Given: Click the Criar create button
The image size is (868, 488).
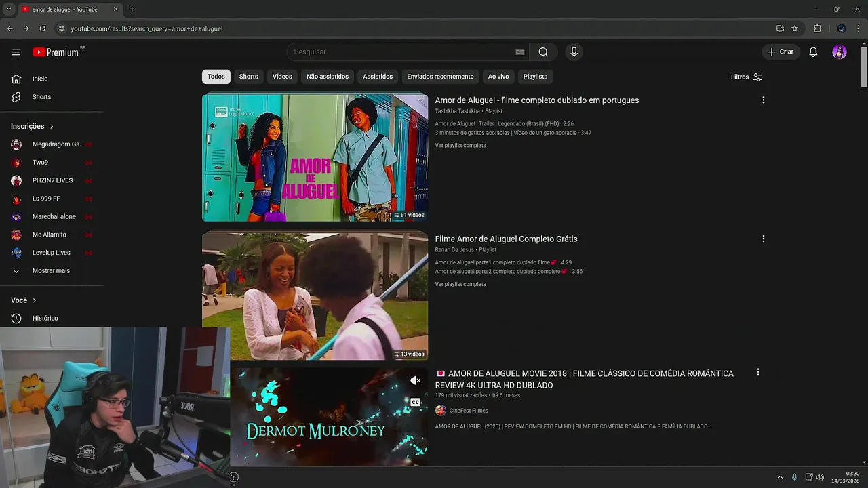Looking at the screenshot, I should pos(781,52).
